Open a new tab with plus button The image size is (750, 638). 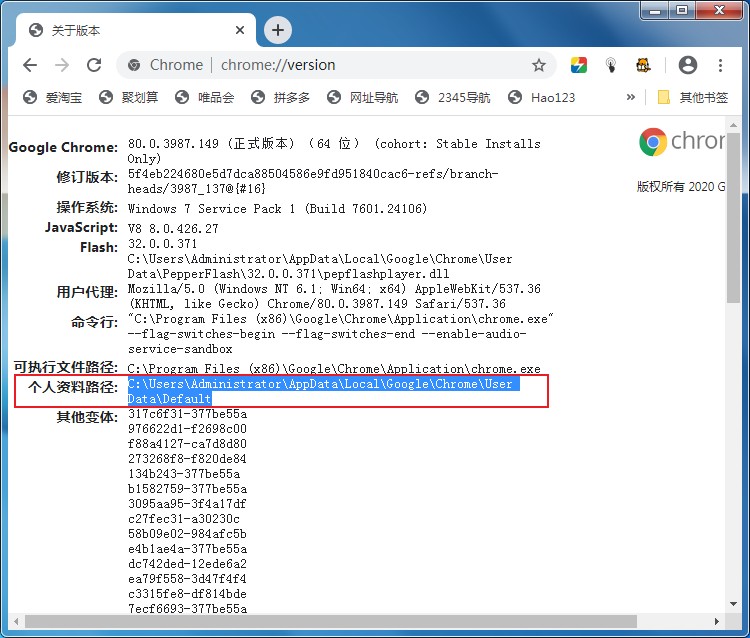click(278, 30)
